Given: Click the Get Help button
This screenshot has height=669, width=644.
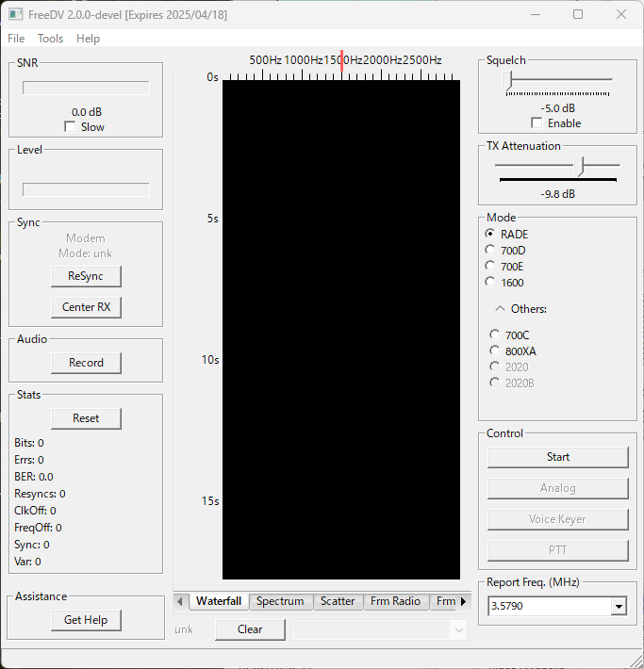Looking at the screenshot, I should 86,620.
